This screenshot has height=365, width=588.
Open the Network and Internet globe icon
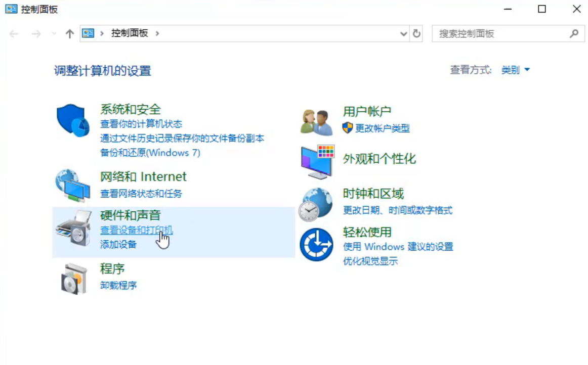pos(72,186)
